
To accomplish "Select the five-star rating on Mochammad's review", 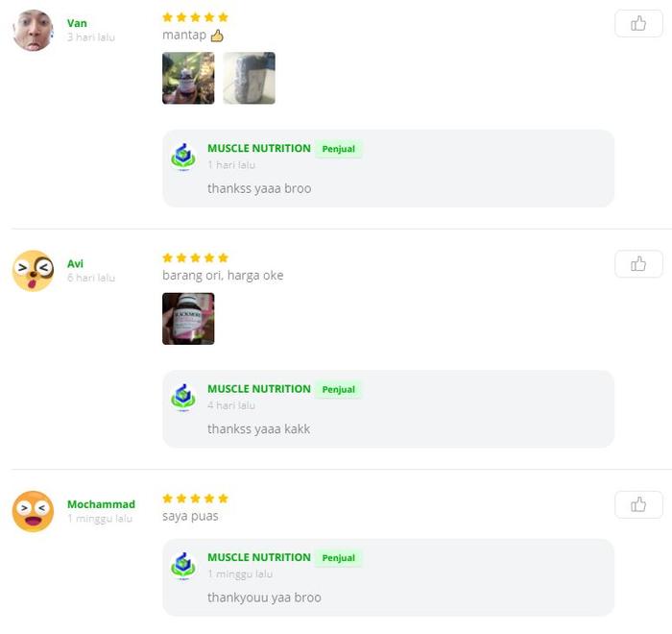I will tap(195, 499).
